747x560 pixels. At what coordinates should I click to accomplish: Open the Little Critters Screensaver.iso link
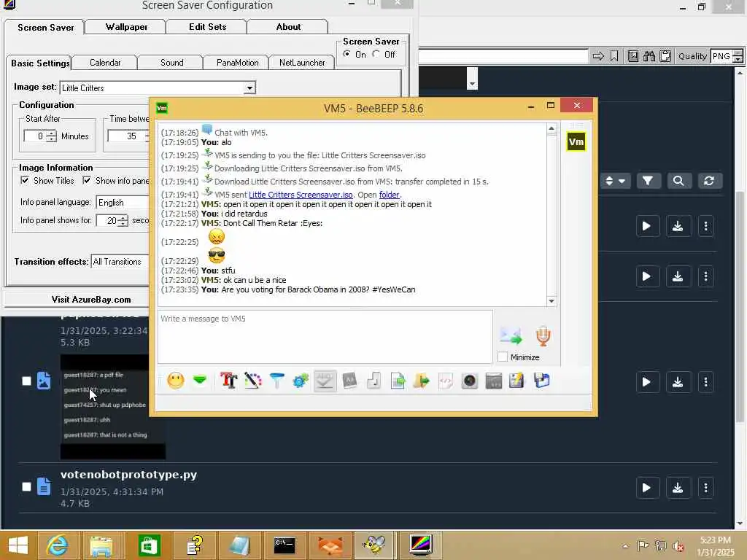(301, 194)
